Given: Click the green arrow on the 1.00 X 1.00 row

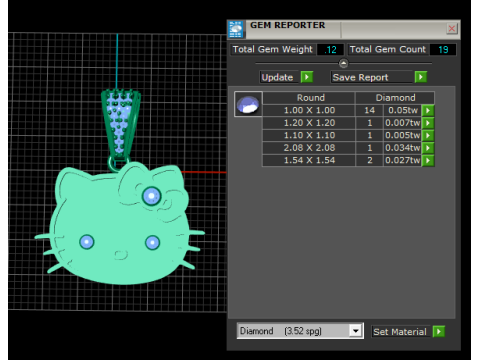Looking at the screenshot, I should pyautogui.click(x=428, y=110).
